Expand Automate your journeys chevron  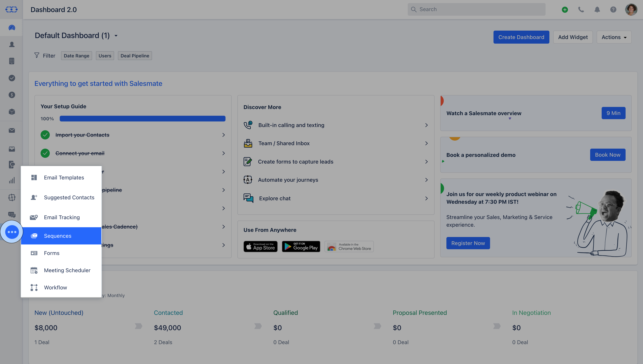[x=426, y=180]
